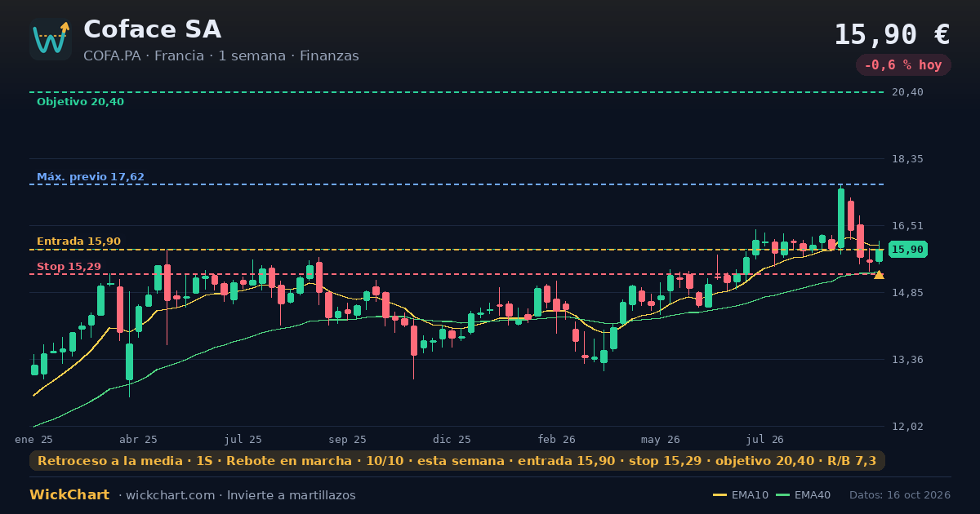Click the abr 25 date axis label
980x514 pixels.
pos(138,440)
